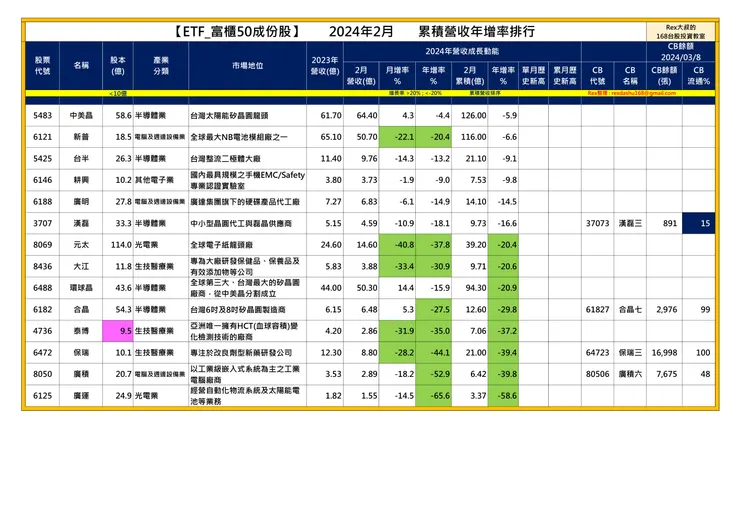Click stock code cell 6182
Image resolution: width=740 pixels, height=523 pixels.
point(42,310)
